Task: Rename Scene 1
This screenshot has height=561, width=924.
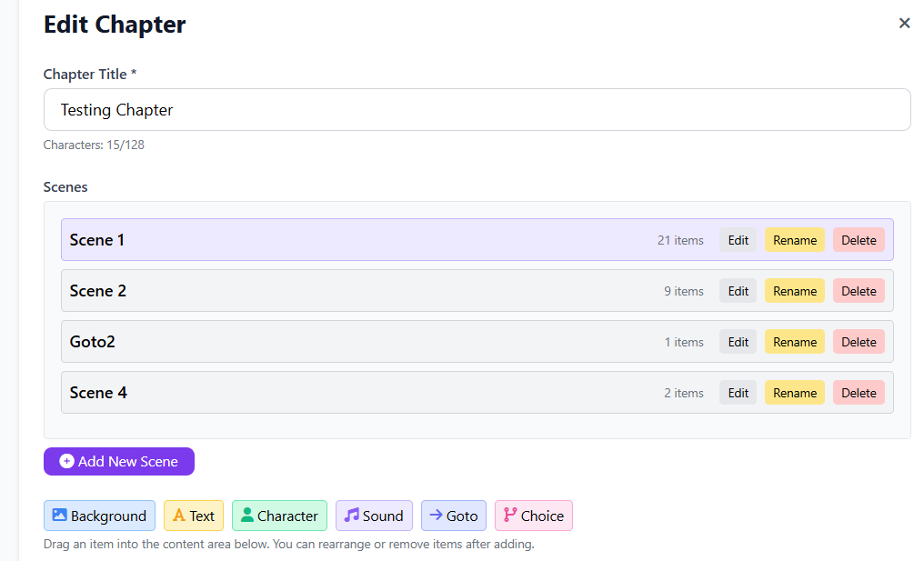Action: (794, 240)
